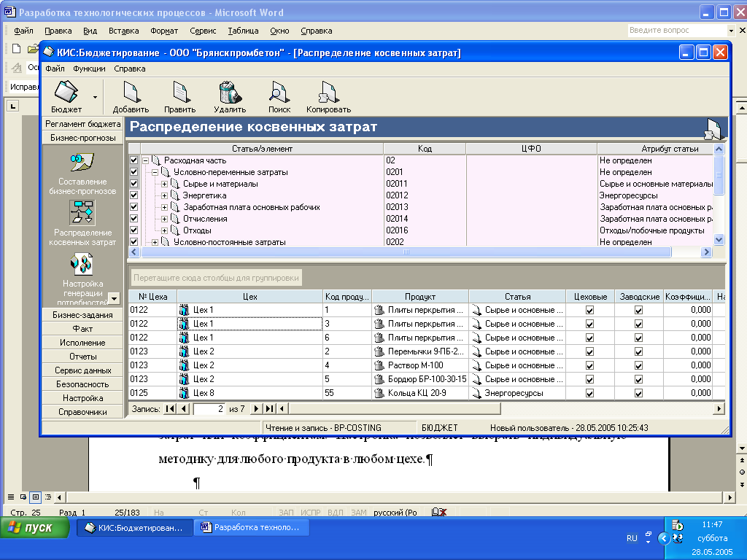Click the Править edit icon
Image resolution: width=747 pixels, height=560 pixels.
179,93
